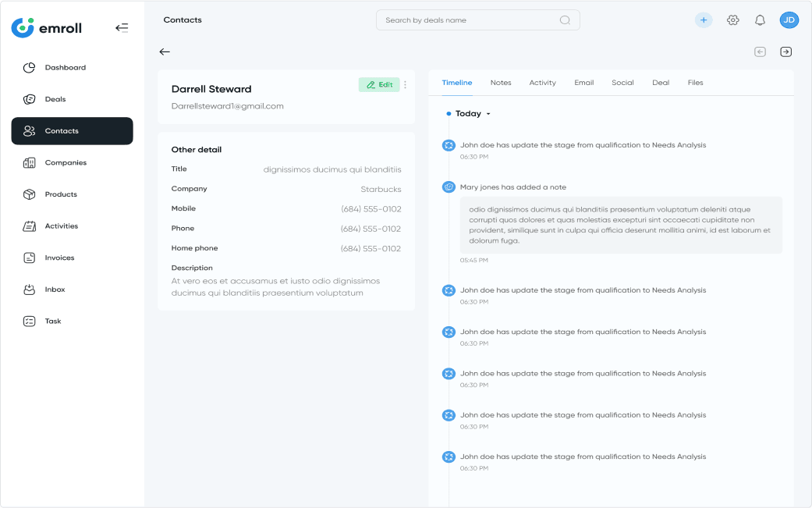Open settings with the gear icon
The width and height of the screenshot is (812, 508).
(x=732, y=20)
